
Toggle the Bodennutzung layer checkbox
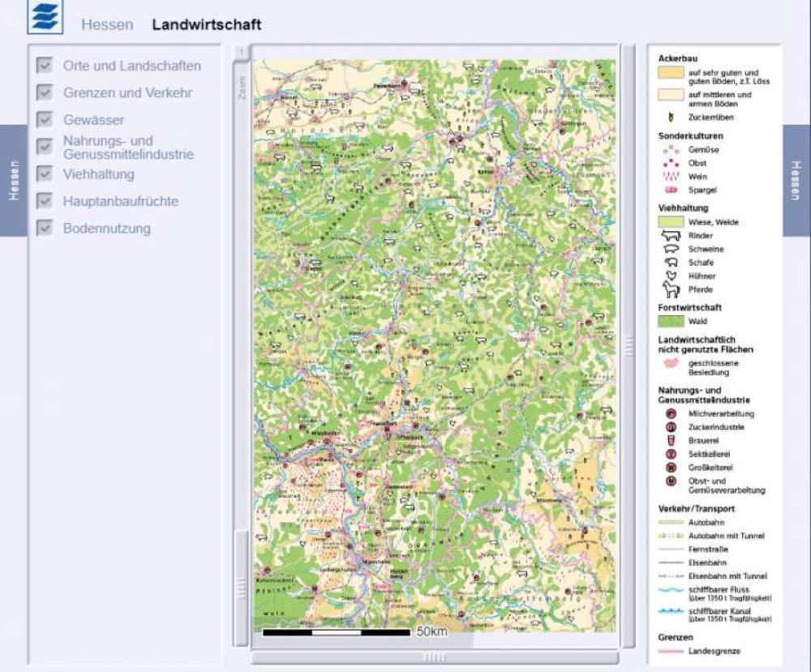pyautogui.click(x=45, y=228)
